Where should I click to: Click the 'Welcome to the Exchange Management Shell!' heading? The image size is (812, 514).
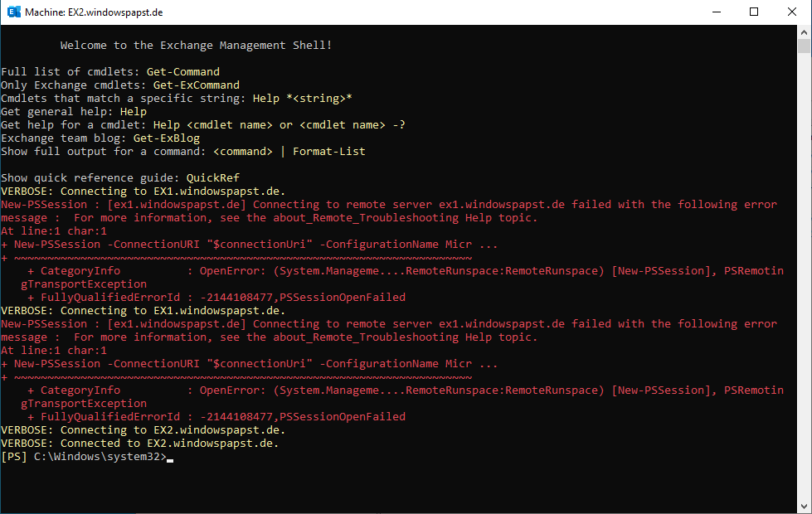point(197,46)
